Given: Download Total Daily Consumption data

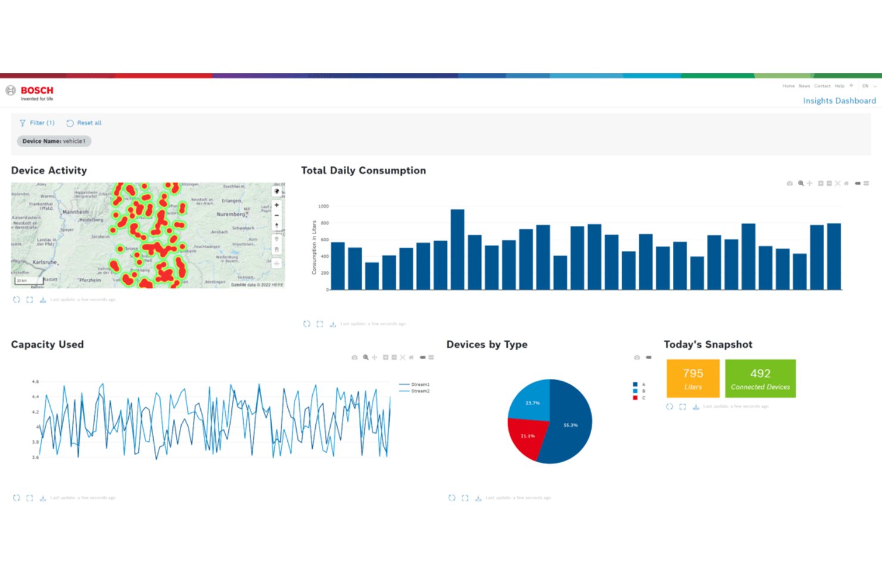Looking at the screenshot, I should (x=333, y=324).
